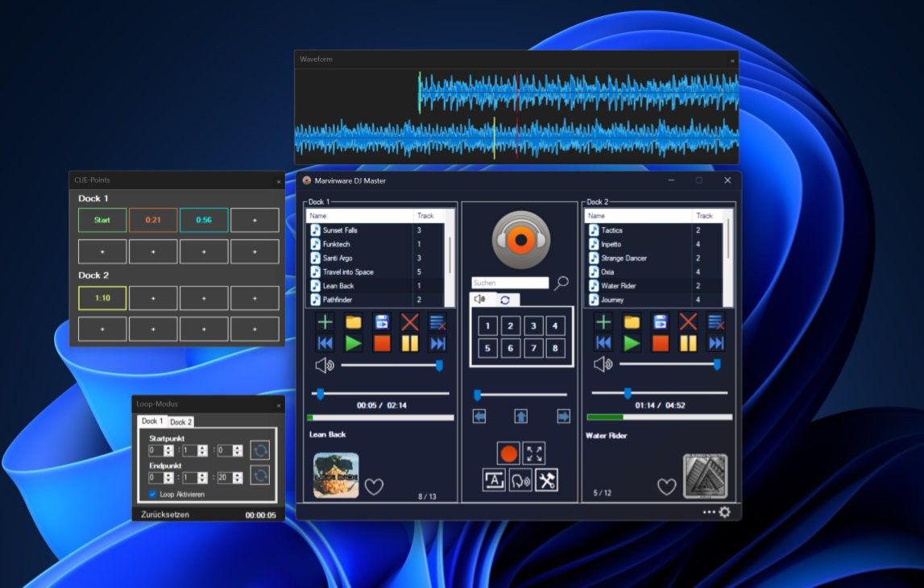Screen dimensions: 924x588
Task: Switch to Dock 2 tab in Loop-Modus
Action: [x=180, y=422]
